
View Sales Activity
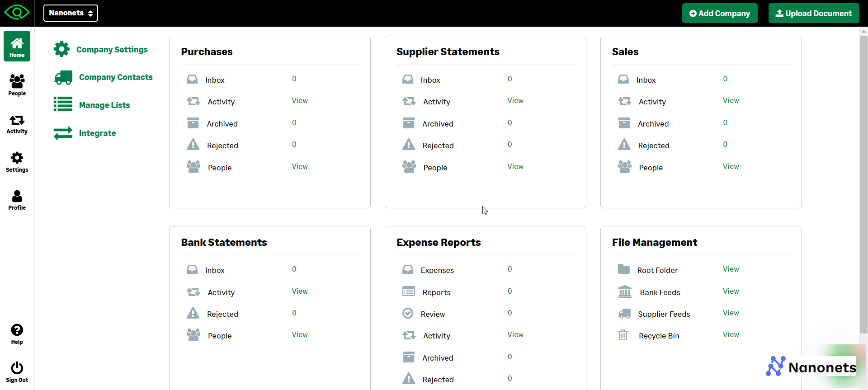pos(731,100)
